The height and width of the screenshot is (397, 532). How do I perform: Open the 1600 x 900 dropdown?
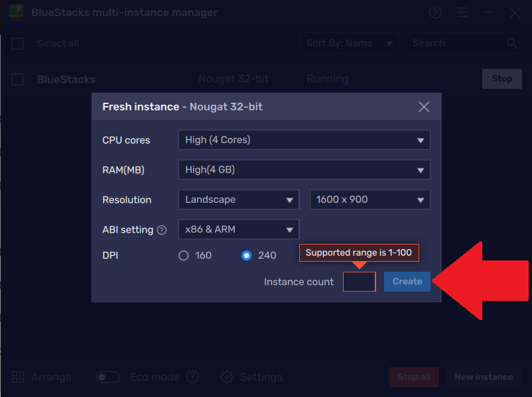pyautogui.click(x=369, y=199)
